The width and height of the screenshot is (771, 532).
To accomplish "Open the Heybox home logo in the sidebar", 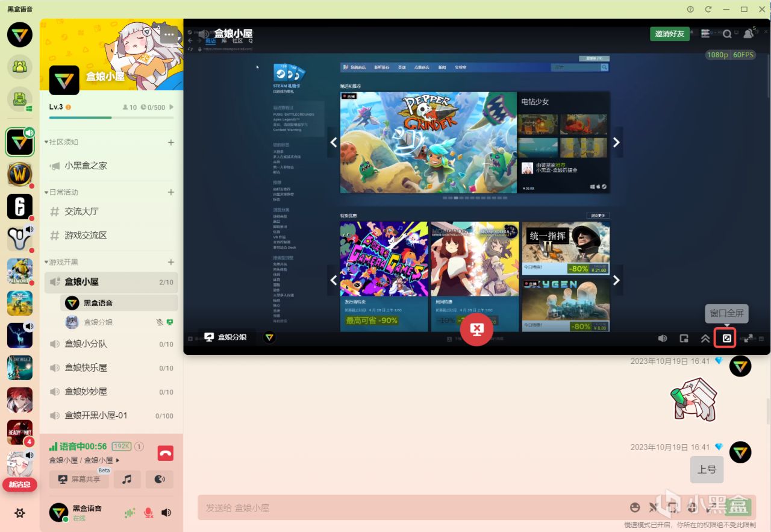I will coord(20,34).
